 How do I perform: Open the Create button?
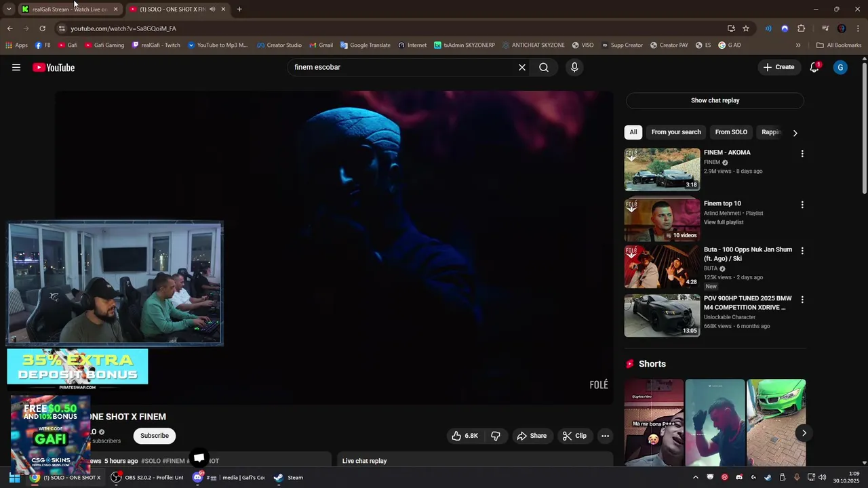click(x=778, y=67)
